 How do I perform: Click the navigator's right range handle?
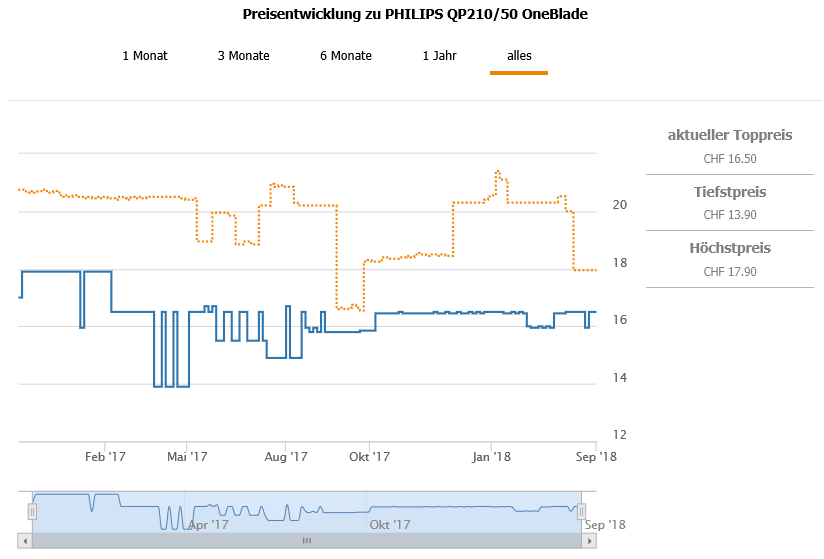coord(581,511)
